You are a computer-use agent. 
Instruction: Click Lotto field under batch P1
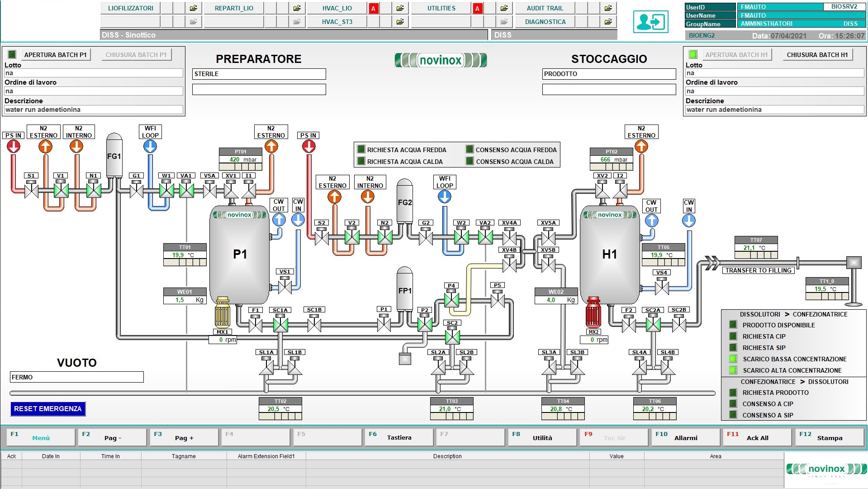point(94,73)
